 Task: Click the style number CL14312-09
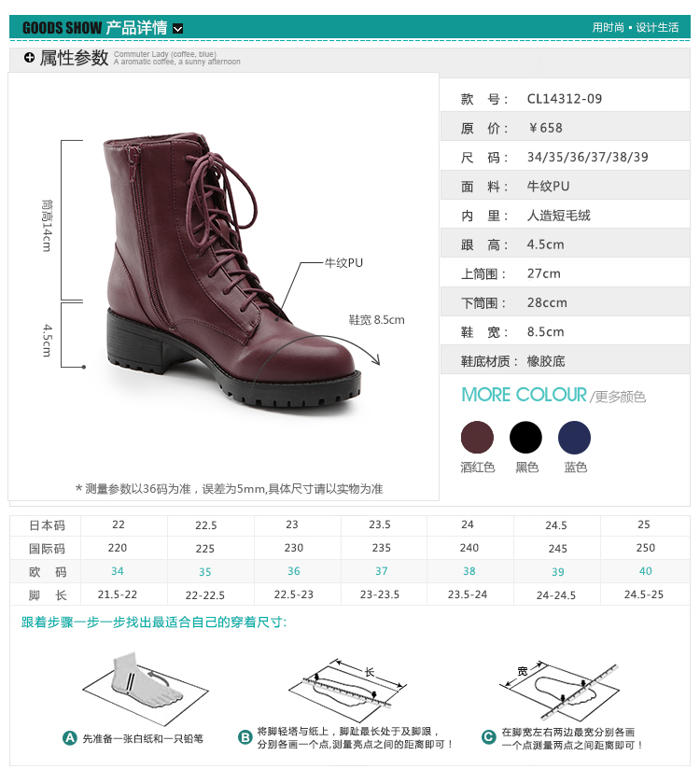pyautogui.click(x=564, y=99)
